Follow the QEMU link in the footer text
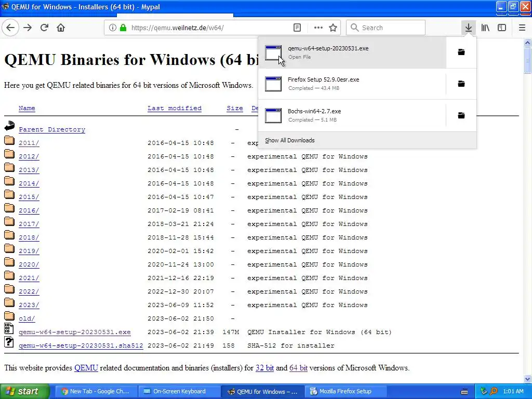This screenshot has width=532, height=399. pyautogui.click(x=86, y=368)
